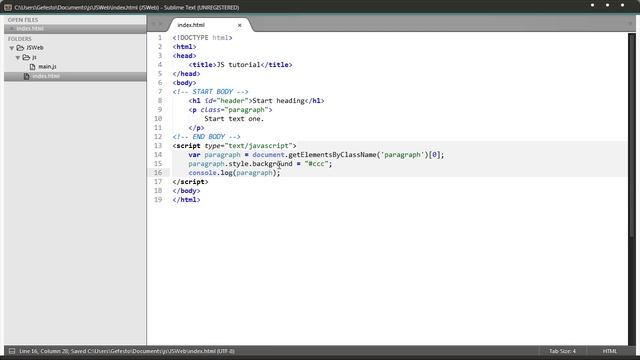Click the '<body>' tag on line 6
Screen dimensions: 640x360
(184, 82)
